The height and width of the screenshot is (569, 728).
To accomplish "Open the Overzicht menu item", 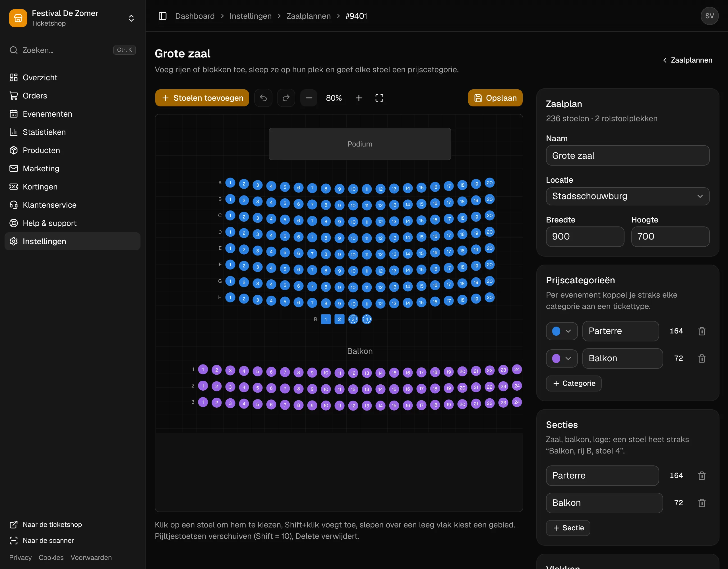I will click(73, 77).
